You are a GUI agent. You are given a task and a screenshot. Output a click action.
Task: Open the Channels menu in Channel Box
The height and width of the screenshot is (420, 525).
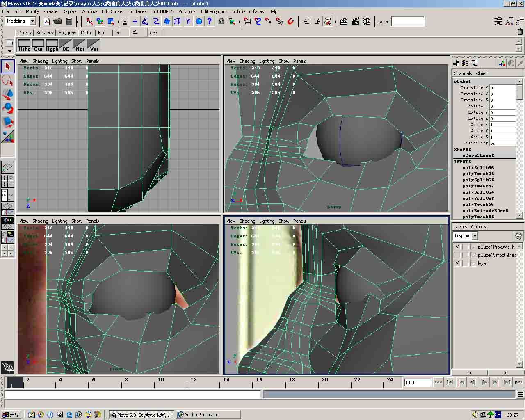click(463, 73)
